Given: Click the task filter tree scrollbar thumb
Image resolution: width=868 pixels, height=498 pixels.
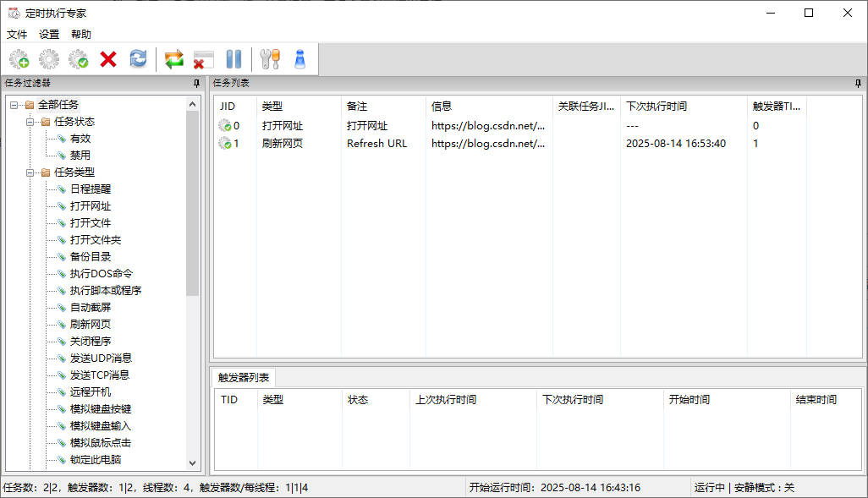Looking at the screenshot, I should point(192,203).
